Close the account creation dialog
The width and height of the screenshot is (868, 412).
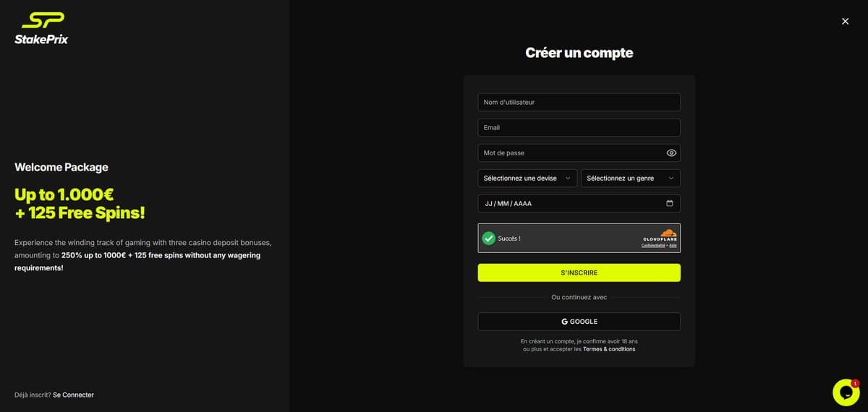pos(845,22)
